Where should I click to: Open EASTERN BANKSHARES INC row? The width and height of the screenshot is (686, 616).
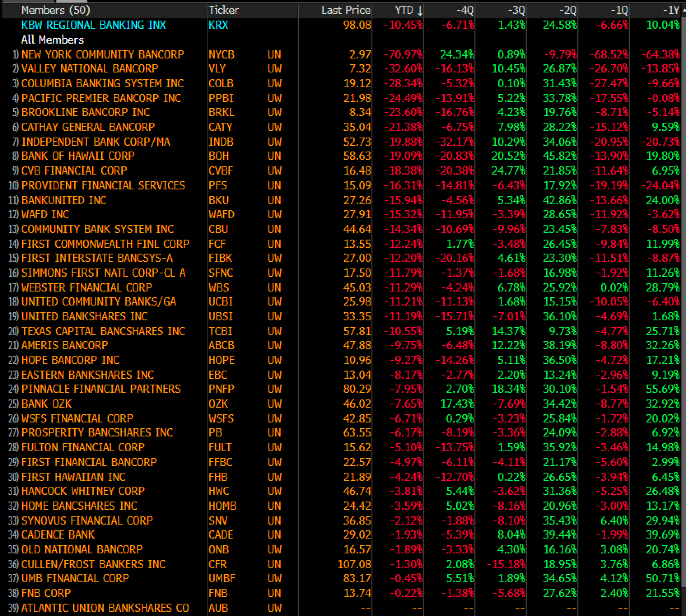342,375
